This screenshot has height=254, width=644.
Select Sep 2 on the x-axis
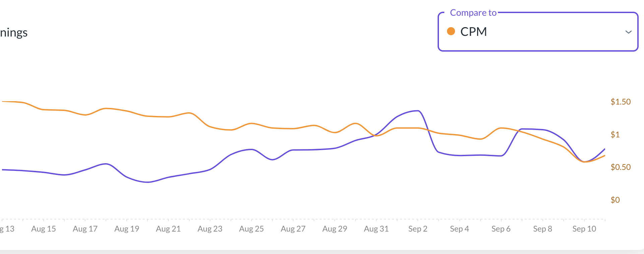point(418,229)
